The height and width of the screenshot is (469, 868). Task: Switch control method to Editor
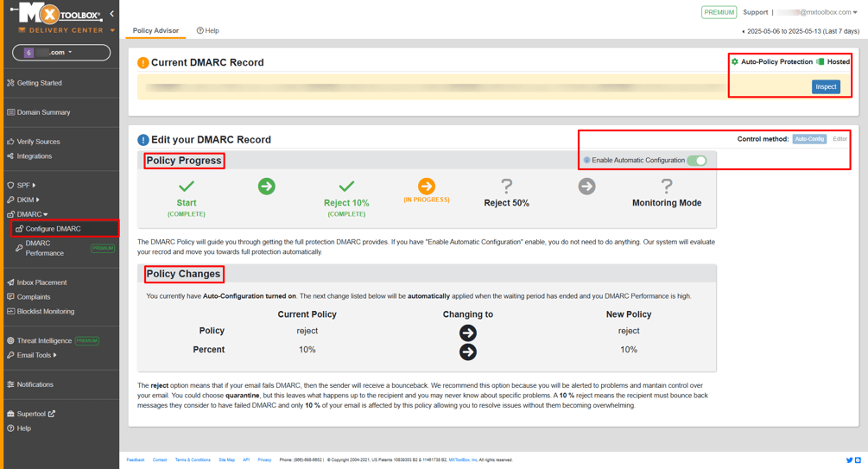point(839,139)
